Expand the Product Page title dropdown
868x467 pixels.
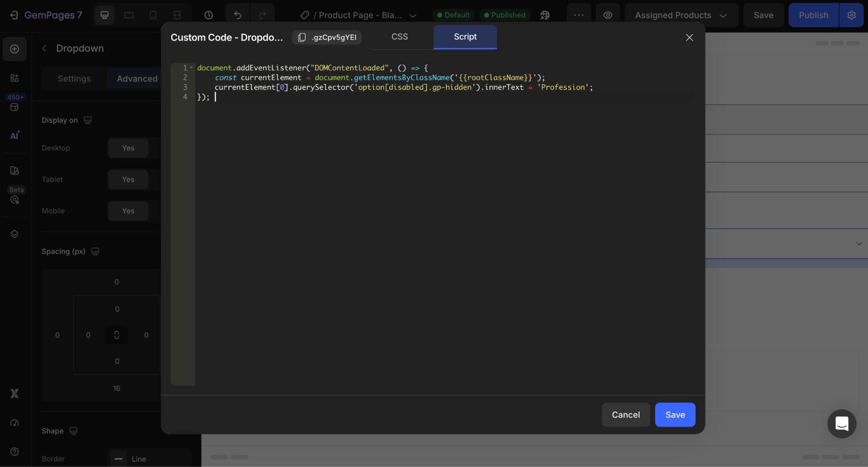(413, 15)
